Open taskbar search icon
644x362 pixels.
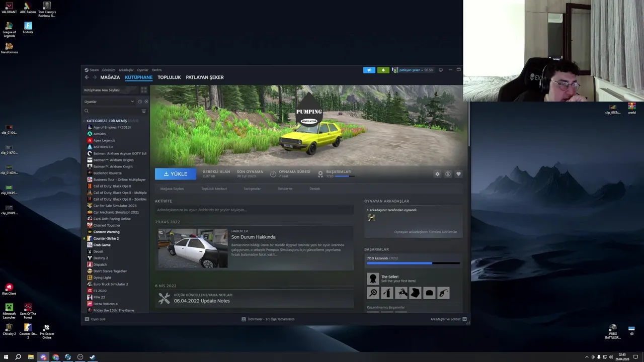coord(18,357)
